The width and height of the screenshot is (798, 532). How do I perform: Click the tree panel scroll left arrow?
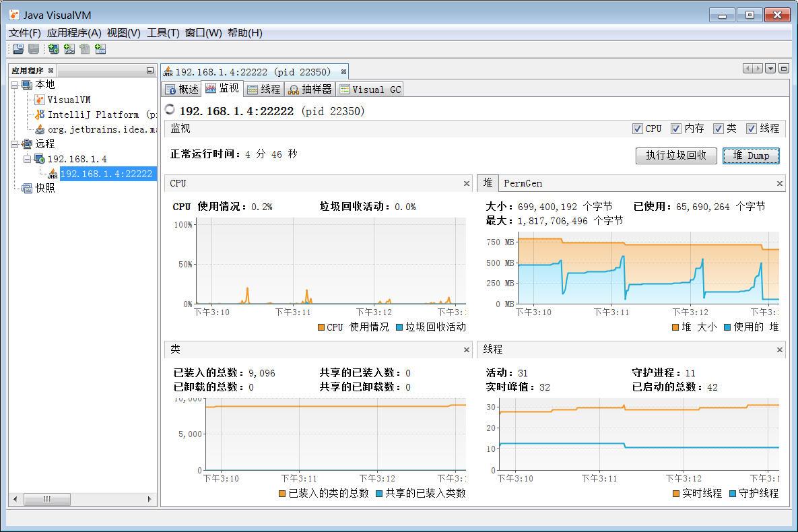[x=15, y=500]
